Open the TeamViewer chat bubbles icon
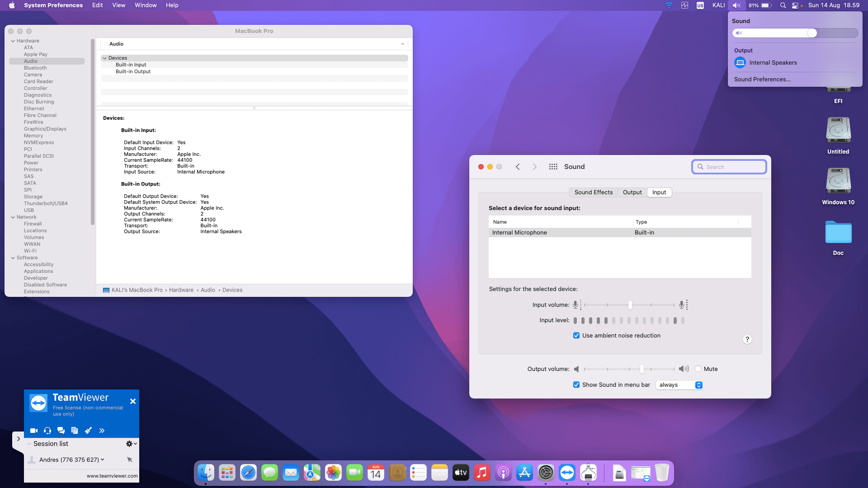Screen dimensions: 868x488 (61, 431)
